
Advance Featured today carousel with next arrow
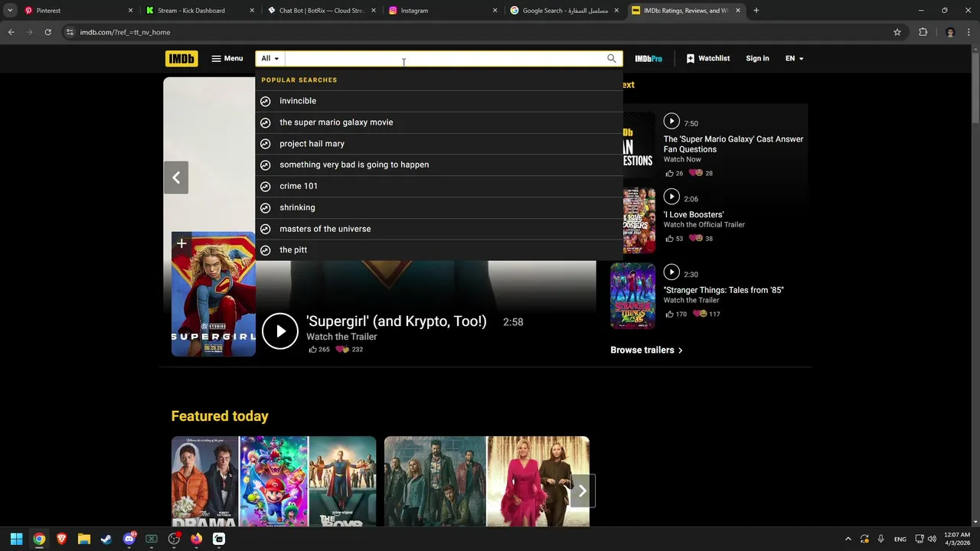[x=583, y=491]
